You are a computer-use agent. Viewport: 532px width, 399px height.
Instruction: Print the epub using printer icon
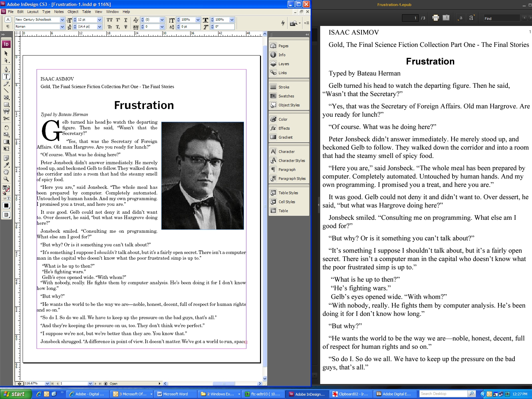pos(436,18)
